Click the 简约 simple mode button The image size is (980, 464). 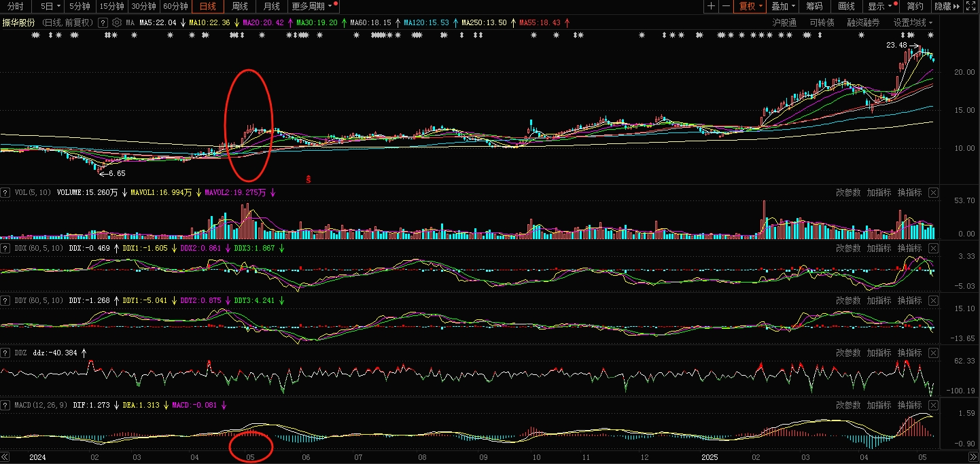pyautogui.click(x=915, y=6)
